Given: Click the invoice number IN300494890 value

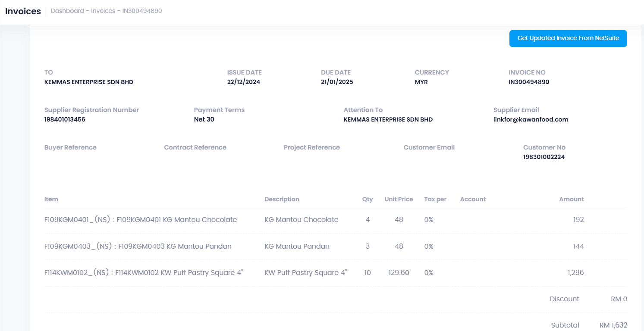Looking at the screenshot, I should click(x=529, y=82).
